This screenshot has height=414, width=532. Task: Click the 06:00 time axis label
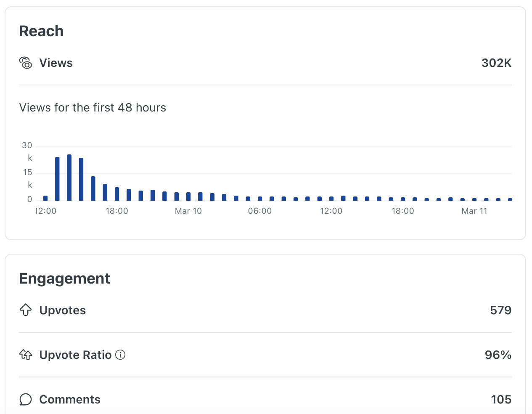tap(259, 211)
